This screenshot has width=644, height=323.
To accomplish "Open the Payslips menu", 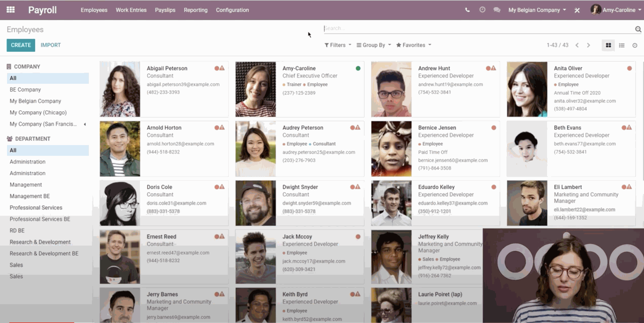I will click(x=165, y=10).
